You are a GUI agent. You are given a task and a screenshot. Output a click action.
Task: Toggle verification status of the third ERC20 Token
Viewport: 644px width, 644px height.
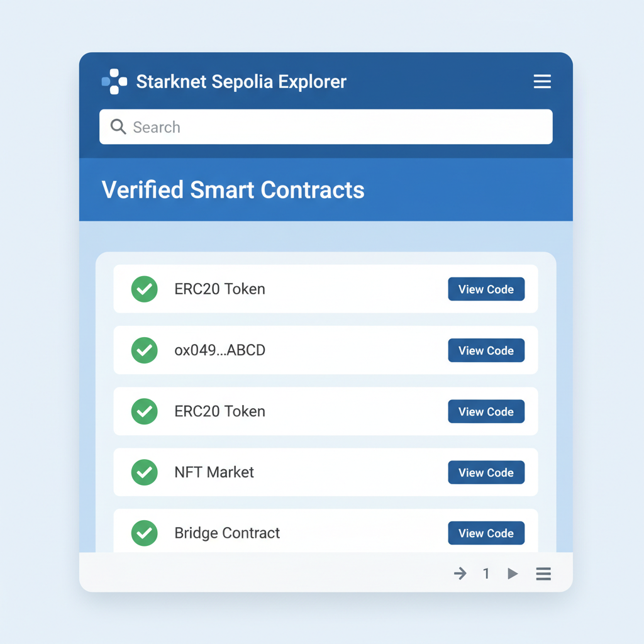(x=144, y=411)
